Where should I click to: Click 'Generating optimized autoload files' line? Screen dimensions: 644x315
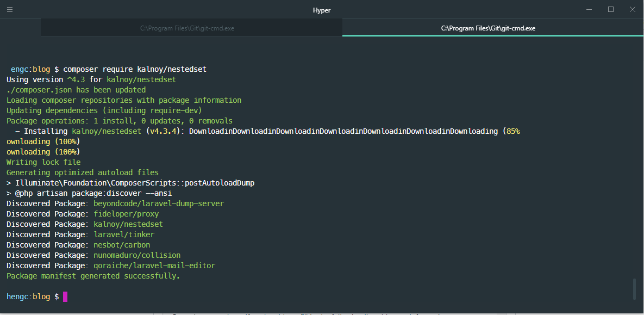tap(83, 172)
